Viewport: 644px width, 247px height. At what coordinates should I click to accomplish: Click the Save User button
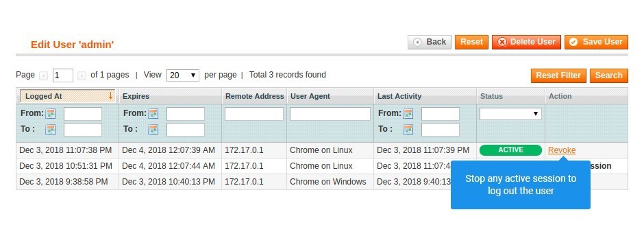596,42
